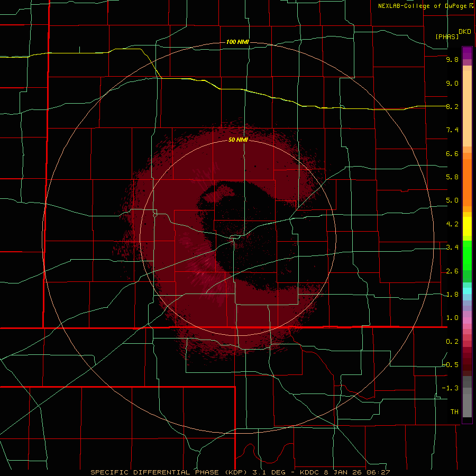Screen dimensions: 476x476
Task: Click the -0.5 scale value
Action: tap(451, 365)
